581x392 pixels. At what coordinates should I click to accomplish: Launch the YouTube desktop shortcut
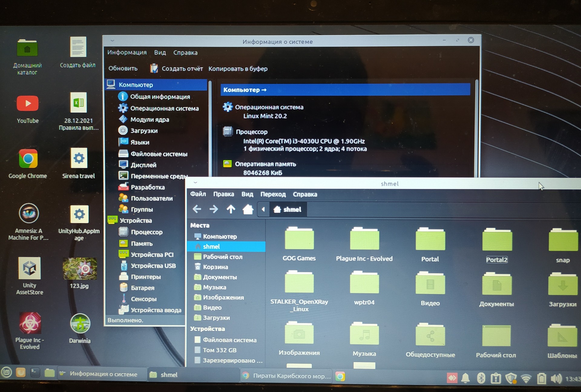28,109
